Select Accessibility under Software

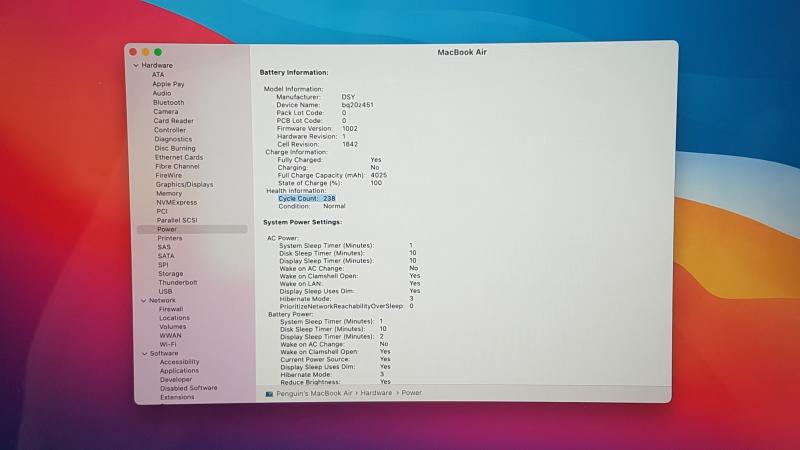pos(180,362)
